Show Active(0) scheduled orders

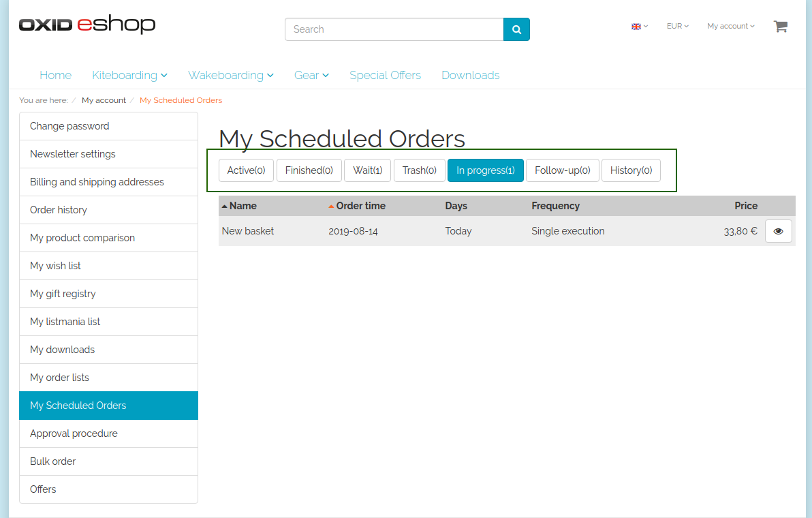click(246, 170)
